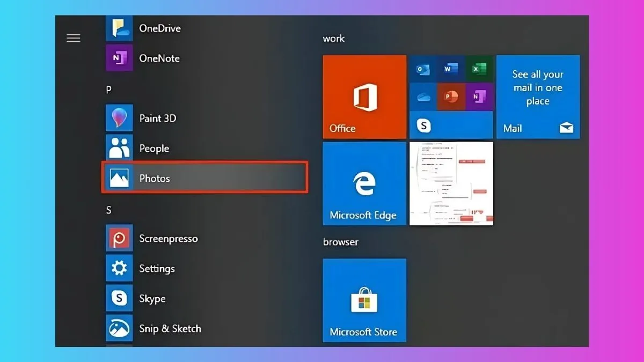Launch Excel from its small tile
The image size is (644, 362).
click(479, 69)
